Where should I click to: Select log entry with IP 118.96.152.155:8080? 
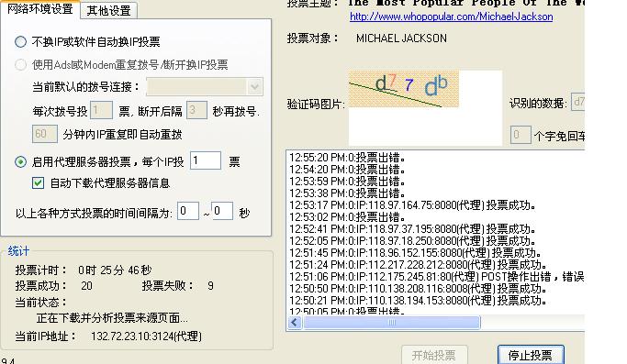[x=416, y=253]
